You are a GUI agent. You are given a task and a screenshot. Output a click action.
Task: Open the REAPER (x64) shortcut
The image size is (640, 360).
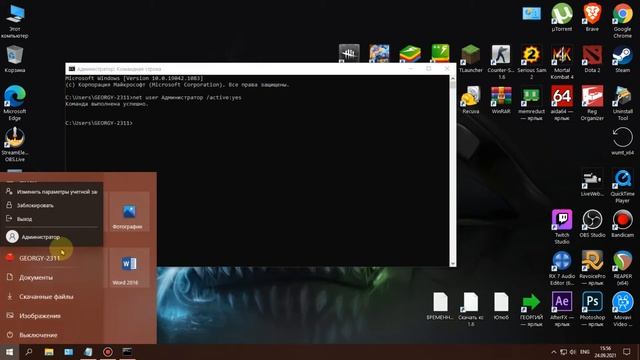click(622, 268)
